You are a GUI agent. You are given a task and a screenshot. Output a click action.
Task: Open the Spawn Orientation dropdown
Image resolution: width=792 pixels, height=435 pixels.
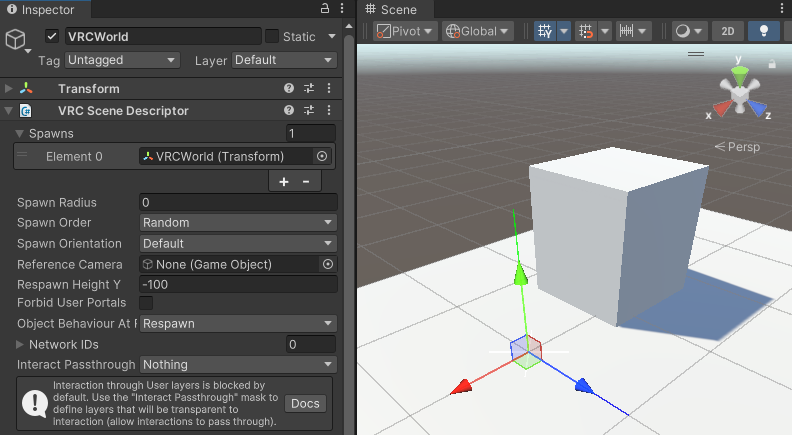(238, 244)
